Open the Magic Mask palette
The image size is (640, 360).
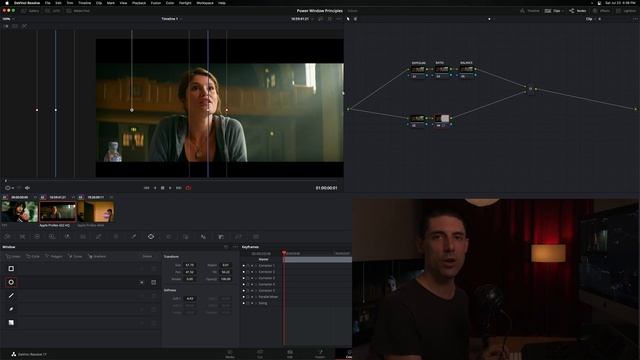[x=186, y=237]
